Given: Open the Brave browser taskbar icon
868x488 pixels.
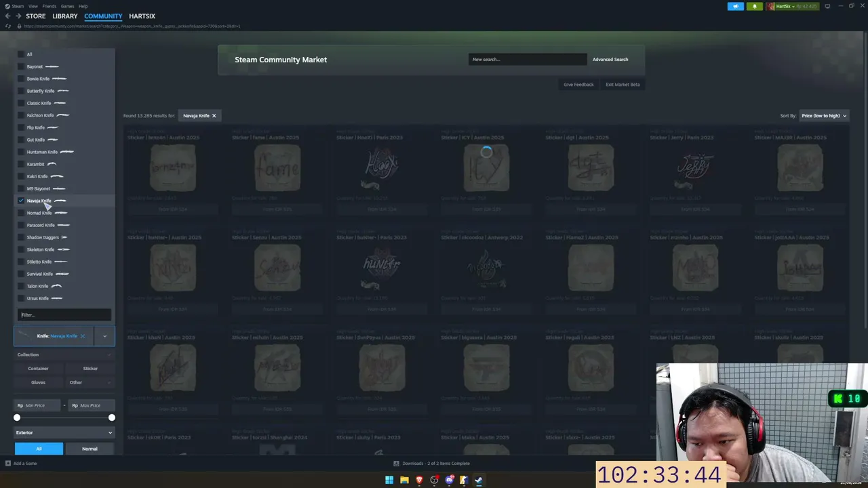Looking at the screenshot, I should click(419, 480).
